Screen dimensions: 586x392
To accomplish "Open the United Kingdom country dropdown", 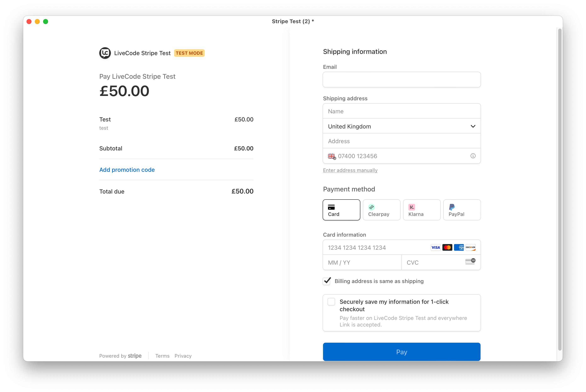I will tap(402, 126).
